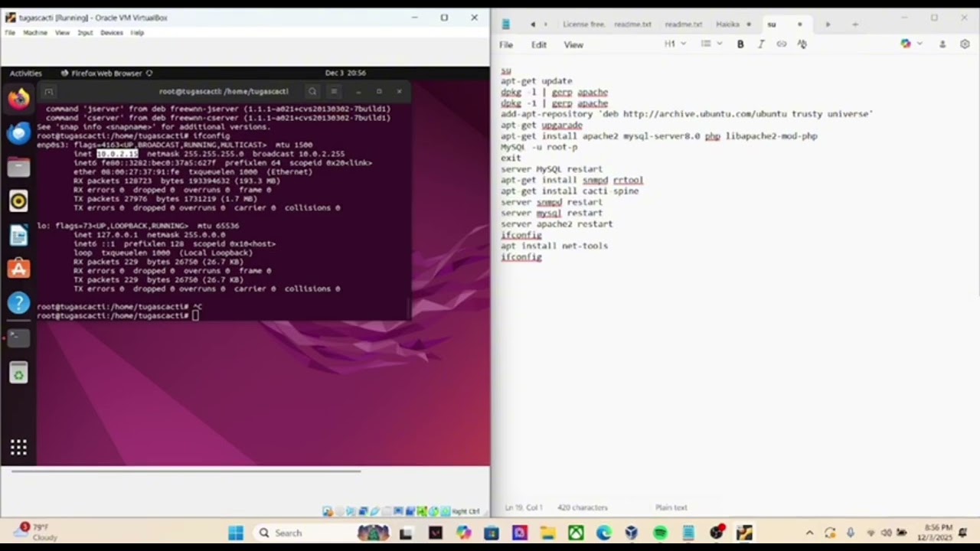Open VirtualBox View menu
The height and width of the screenshot is (551, 980).
point(62,33)
